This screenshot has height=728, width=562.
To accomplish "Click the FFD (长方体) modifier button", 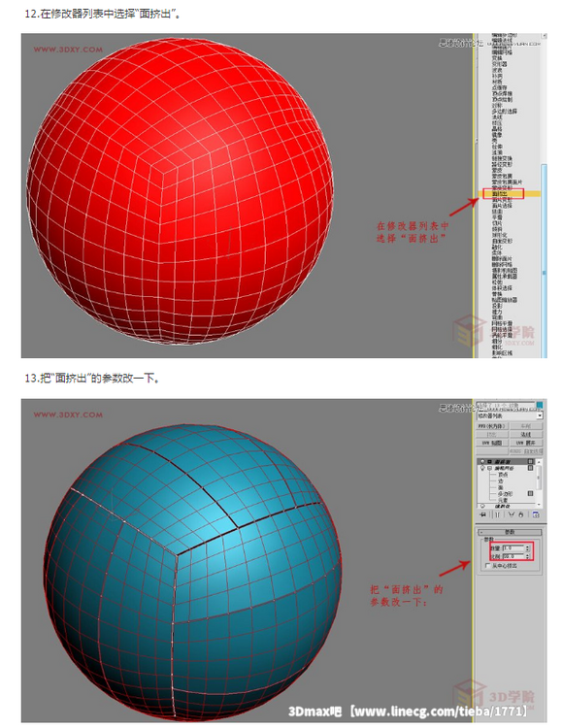I will tap(492, 426).
